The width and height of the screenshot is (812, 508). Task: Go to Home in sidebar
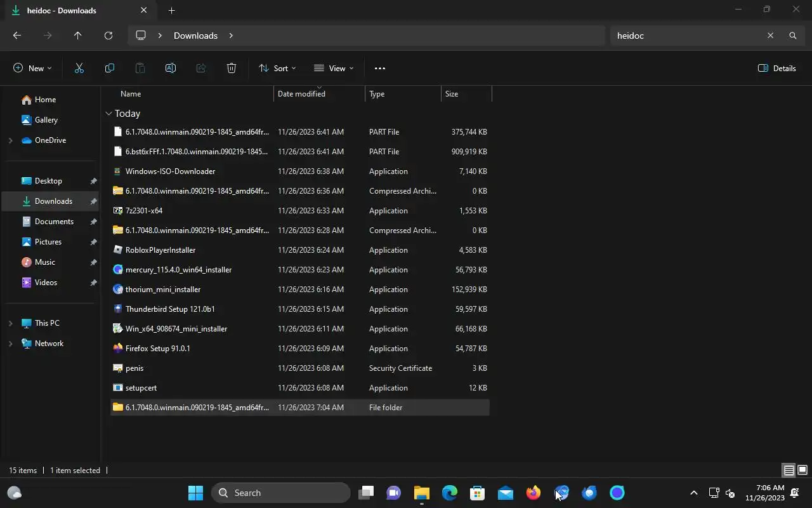51,100
